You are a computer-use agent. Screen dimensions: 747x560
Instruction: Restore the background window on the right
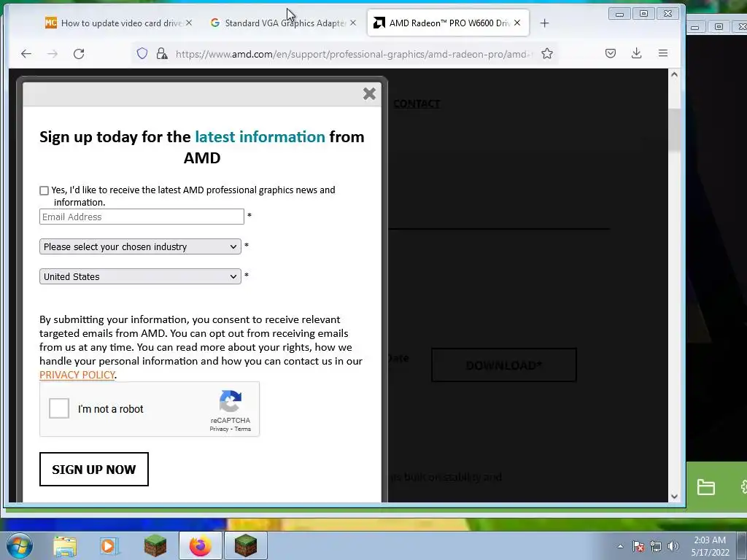coord(719,27)
